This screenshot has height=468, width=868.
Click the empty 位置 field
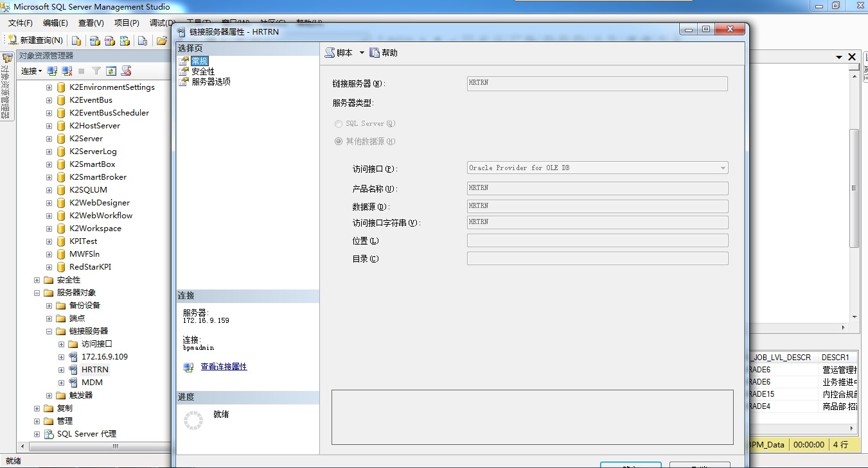598,240
